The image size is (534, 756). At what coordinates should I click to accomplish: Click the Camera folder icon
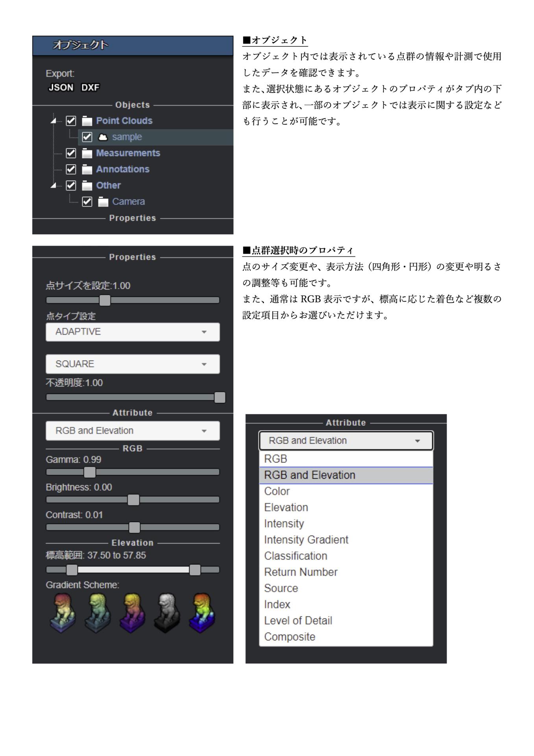(103, 202)
